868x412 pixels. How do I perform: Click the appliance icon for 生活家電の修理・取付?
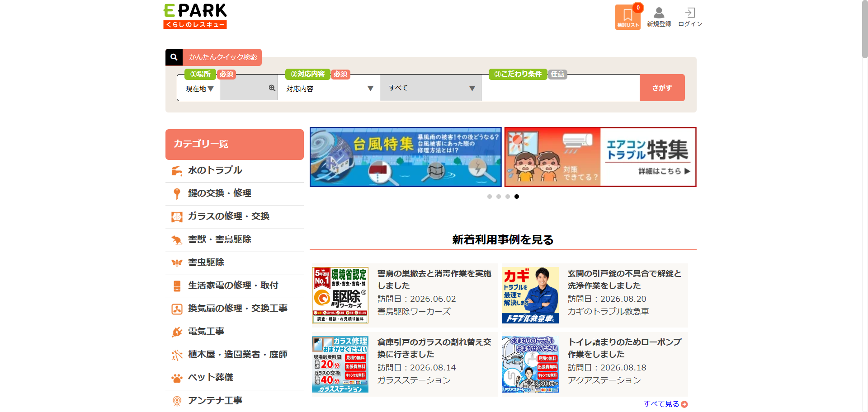pos(177,286)
